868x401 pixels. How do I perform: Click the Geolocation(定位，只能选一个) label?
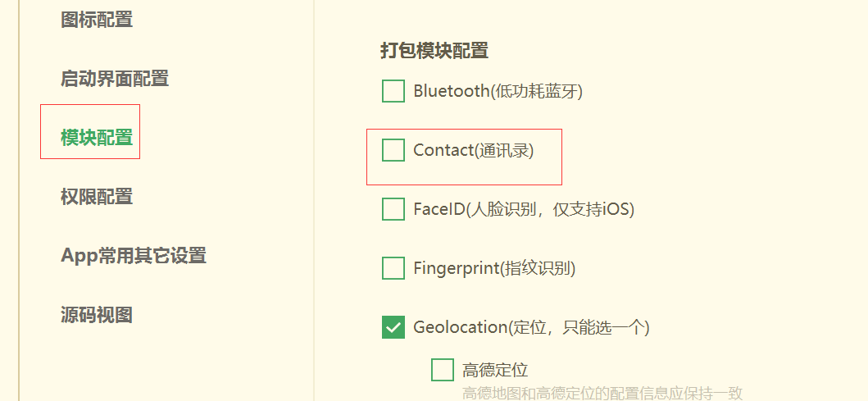click(531, 327)
